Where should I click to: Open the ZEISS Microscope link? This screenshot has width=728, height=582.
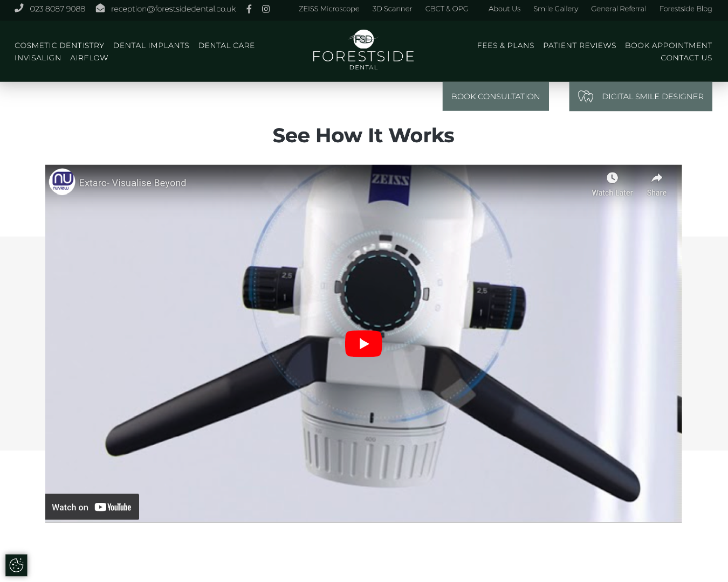(x=329, y=9)
